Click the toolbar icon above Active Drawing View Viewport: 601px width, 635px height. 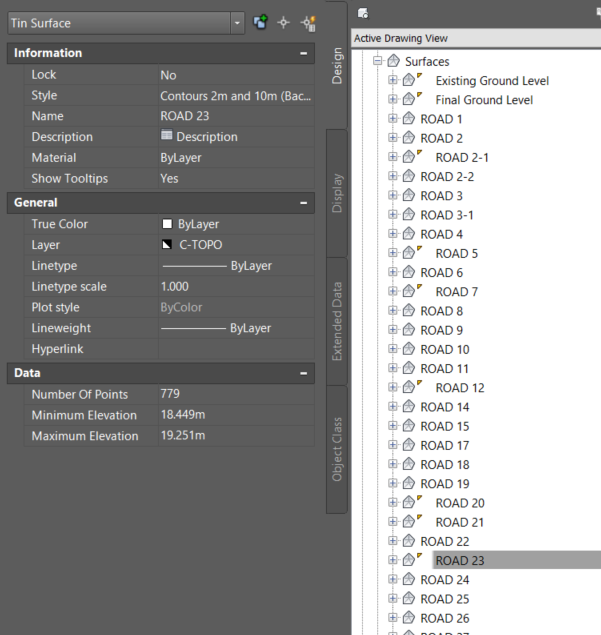(363, 13)
